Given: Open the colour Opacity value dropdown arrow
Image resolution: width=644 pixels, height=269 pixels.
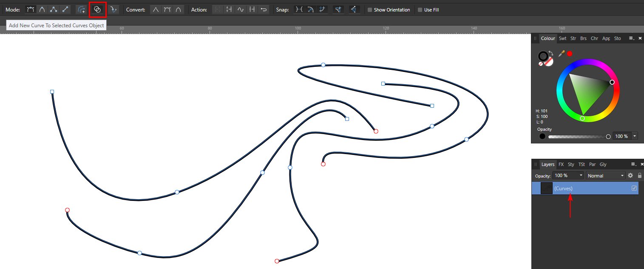Looking at the screenshot, I should pyautogui.click(x=635, y=136).
